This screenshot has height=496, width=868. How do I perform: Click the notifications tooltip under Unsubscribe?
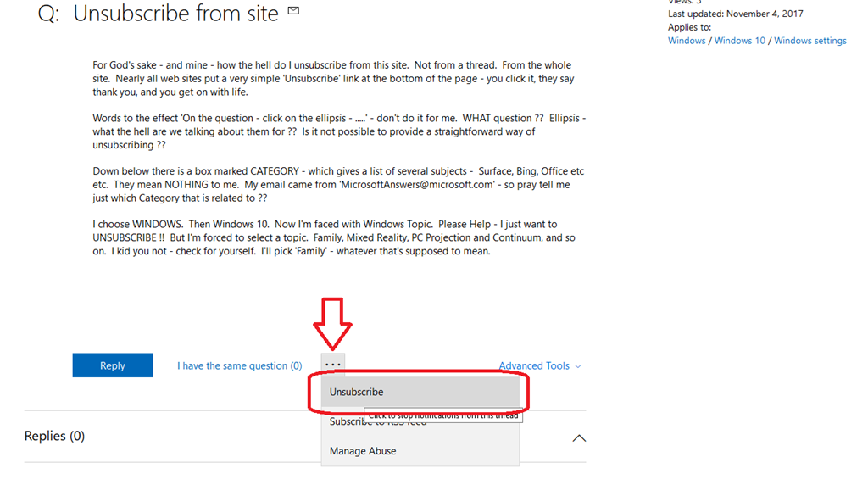[443, 415]
